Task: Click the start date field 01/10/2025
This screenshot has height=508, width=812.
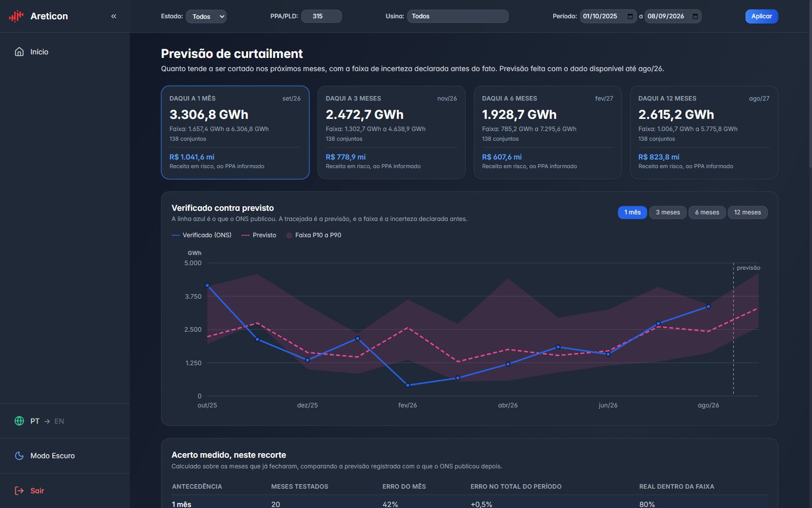Action: [x=608, y=16]
